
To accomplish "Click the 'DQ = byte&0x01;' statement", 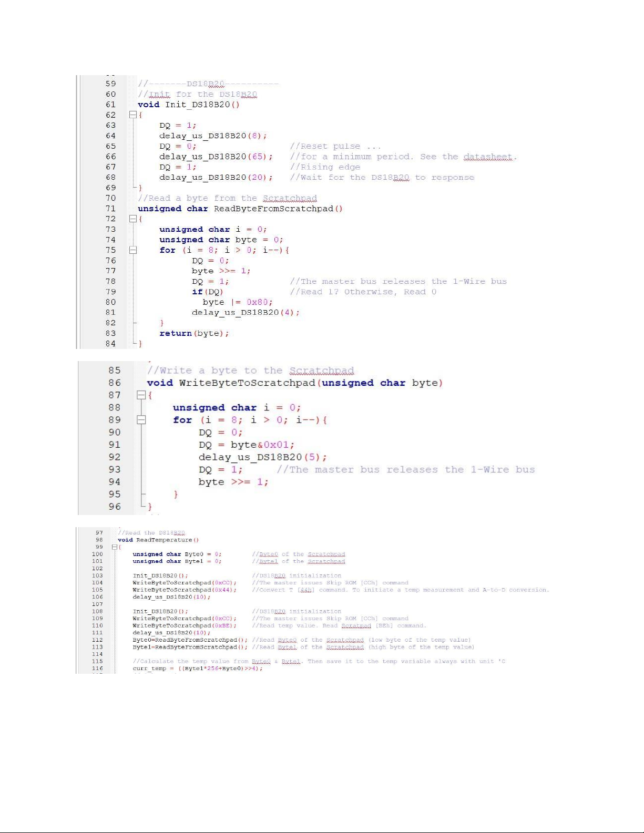I will [x=247, y=445].
